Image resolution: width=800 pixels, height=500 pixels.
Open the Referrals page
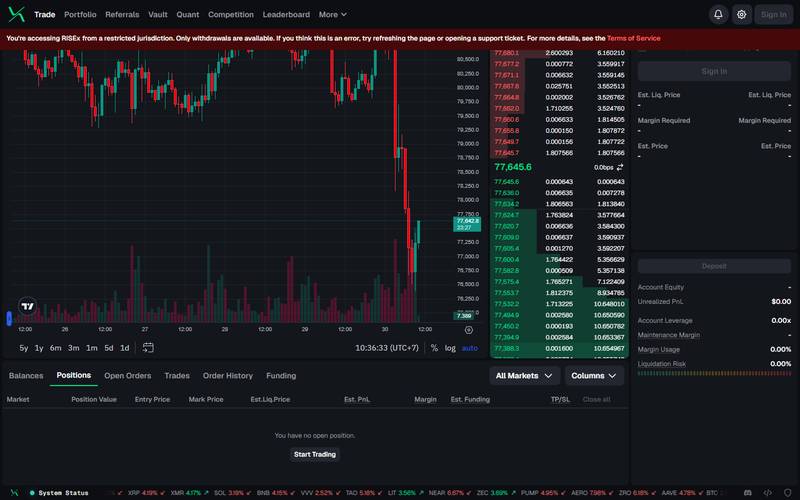[x=122, y=14]
